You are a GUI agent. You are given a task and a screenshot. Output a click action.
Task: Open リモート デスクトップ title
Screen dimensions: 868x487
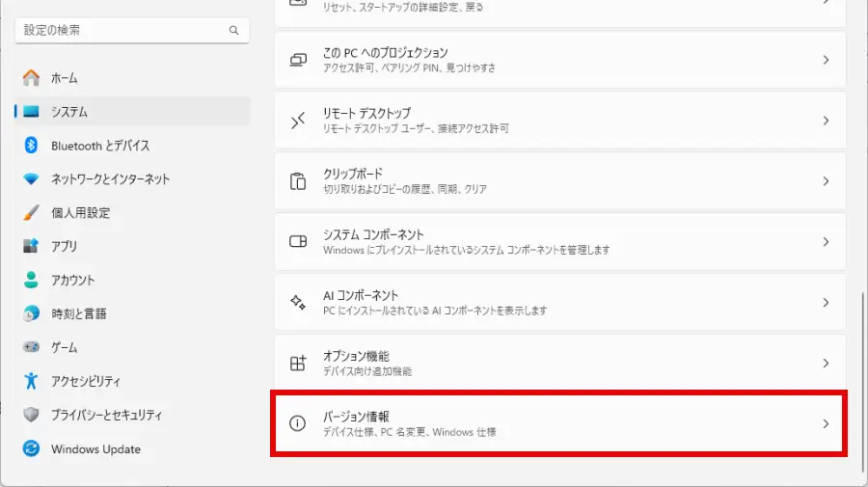[x=366, y=113]
